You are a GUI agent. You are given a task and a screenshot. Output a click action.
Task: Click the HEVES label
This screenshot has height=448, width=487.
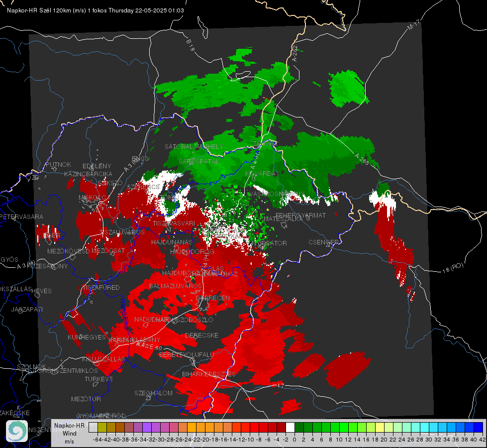click(42, 291)
